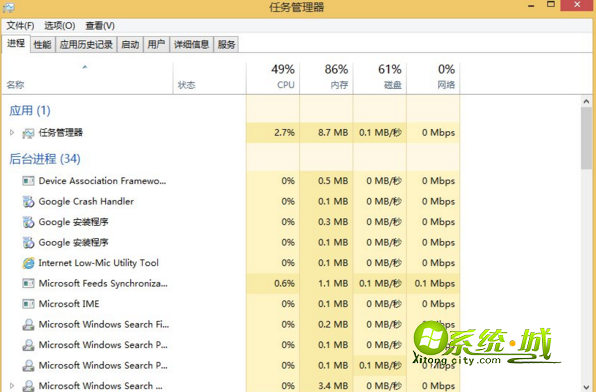Switch to the 应用历史记录 tab

coord(86,44)
